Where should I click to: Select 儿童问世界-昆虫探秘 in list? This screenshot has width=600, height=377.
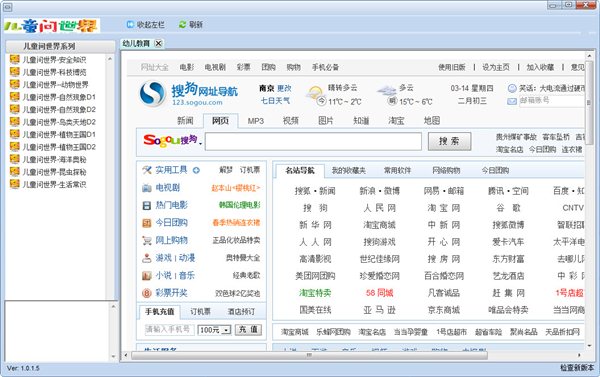tap(54, 172)
